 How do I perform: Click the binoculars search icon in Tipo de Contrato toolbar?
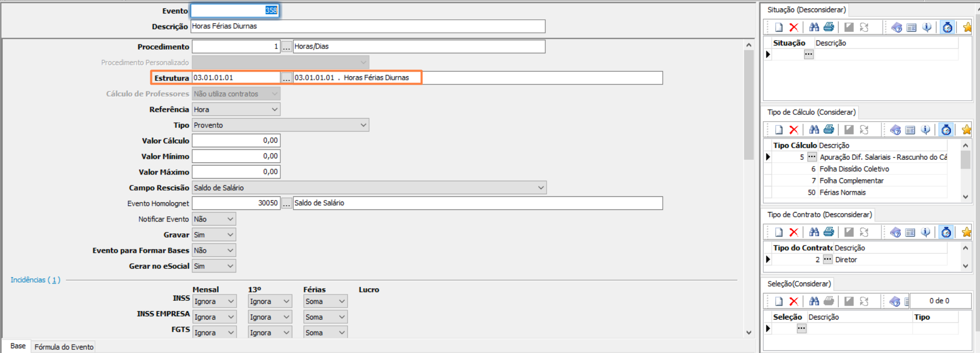pyautogui.click(x=813, y=232)
